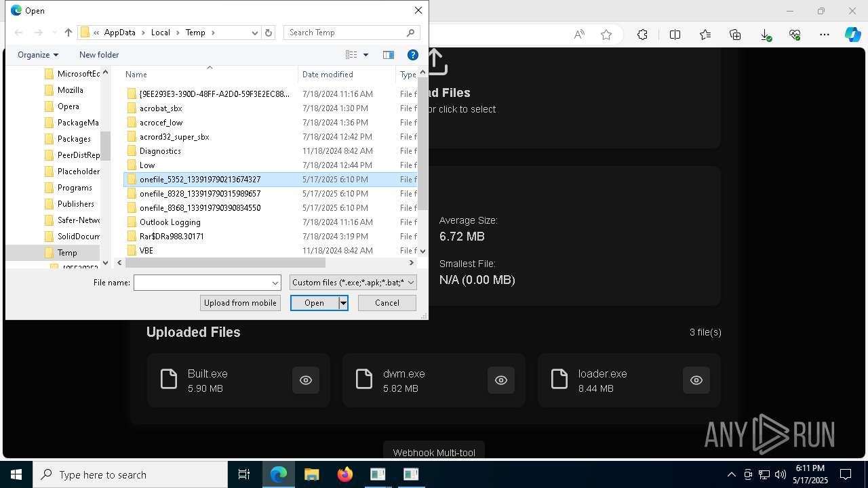The image size is (868, 488).
Task: Preview dwm.exe with eye button
Action: pyautogui.click(x=501, y=380)
